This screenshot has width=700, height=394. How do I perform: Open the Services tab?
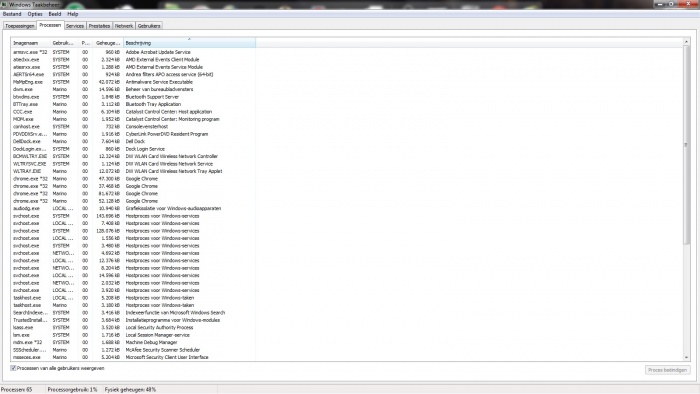pos(75,26)
